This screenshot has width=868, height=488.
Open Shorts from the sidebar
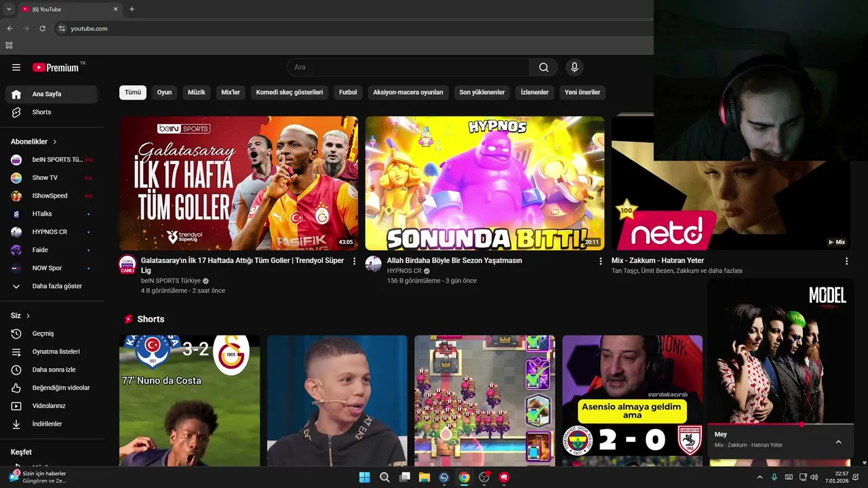[52, 113]
